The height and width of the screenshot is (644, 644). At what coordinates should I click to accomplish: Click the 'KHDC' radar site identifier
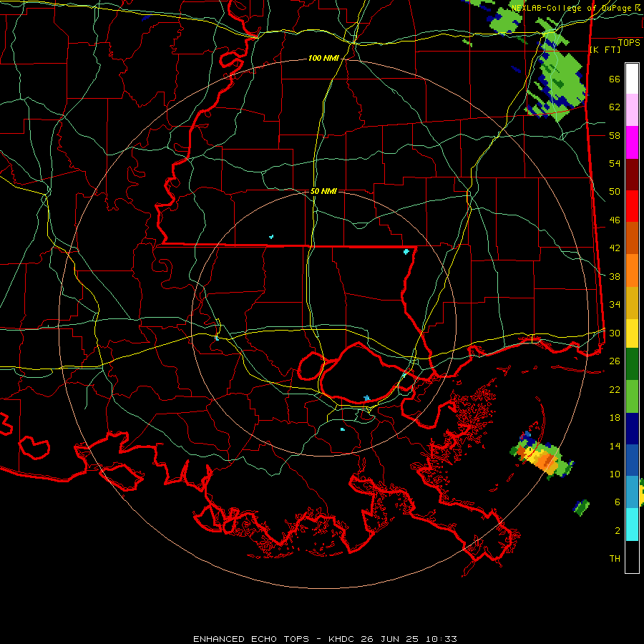coord(342,639)
